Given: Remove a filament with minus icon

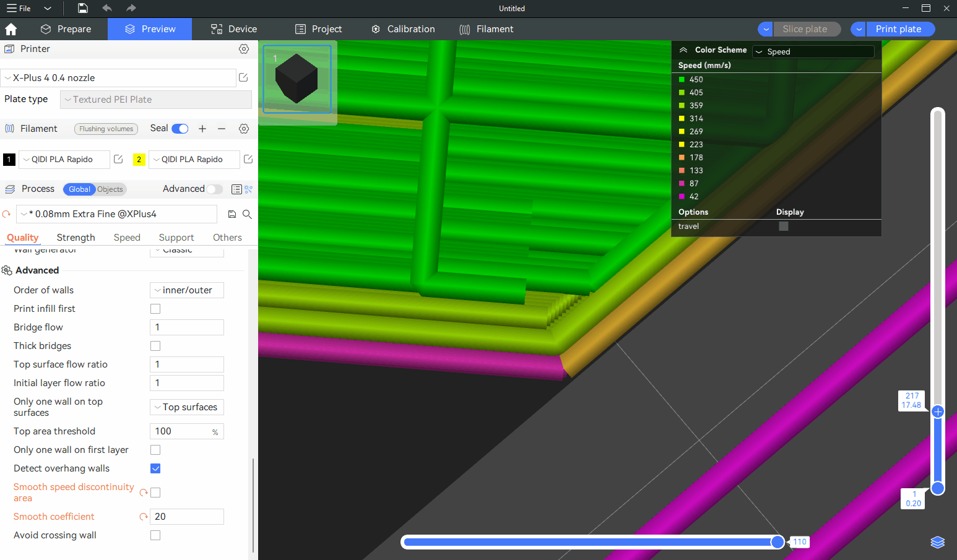Looking at the screenshot, I should 222,129.
